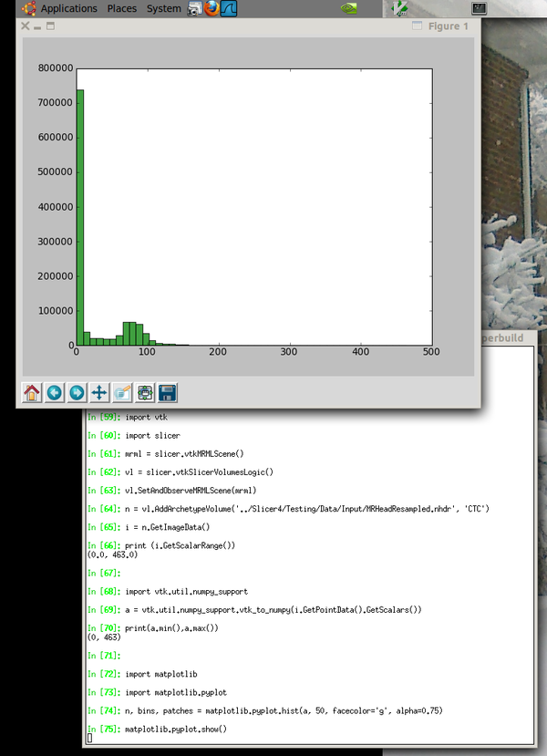Go forward to next plot view
This screenshot has height=756, width=547.
[x=77, y=393]
